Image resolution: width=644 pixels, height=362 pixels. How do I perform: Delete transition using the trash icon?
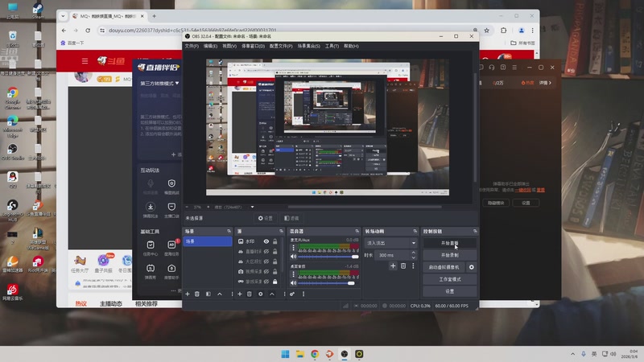point(403,266)
